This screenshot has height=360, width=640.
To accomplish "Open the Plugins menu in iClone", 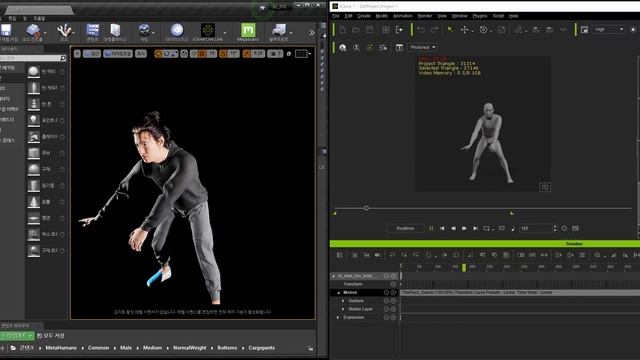I will pos(480,16).
